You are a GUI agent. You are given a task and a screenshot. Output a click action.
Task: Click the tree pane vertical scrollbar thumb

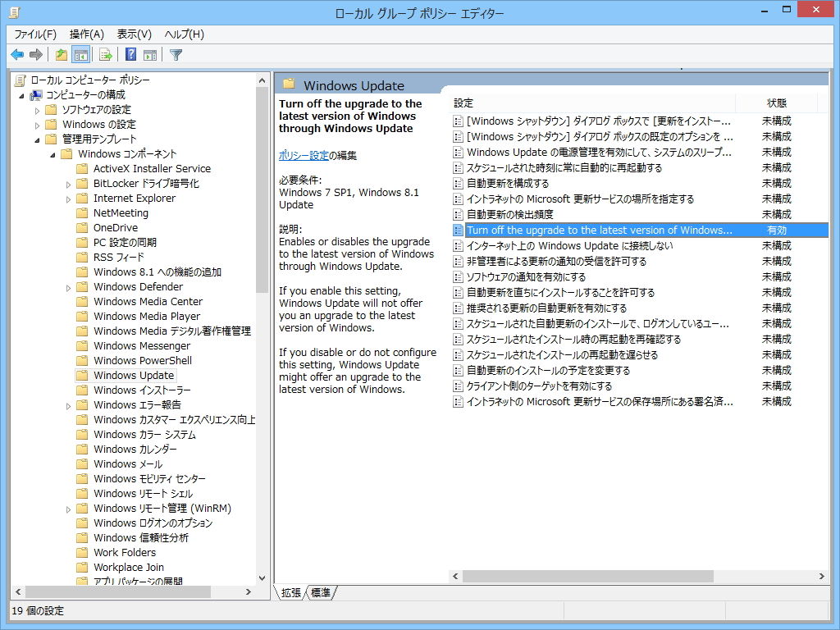[x=262, y=190]
